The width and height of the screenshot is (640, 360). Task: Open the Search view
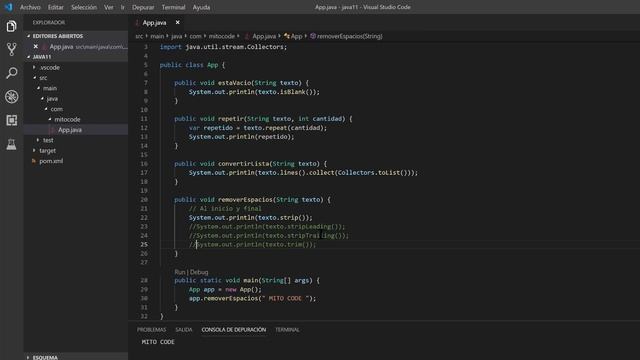pos(11,73)
